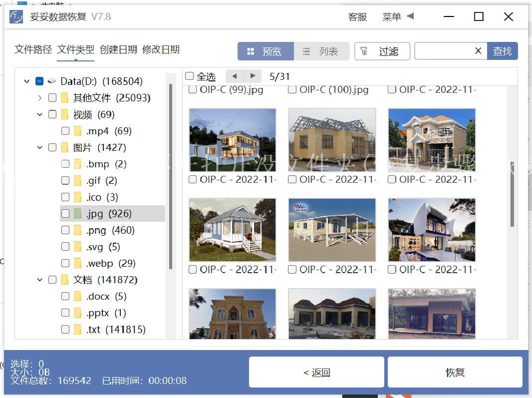Switch to the 文件类型 tab

[75, 49]
